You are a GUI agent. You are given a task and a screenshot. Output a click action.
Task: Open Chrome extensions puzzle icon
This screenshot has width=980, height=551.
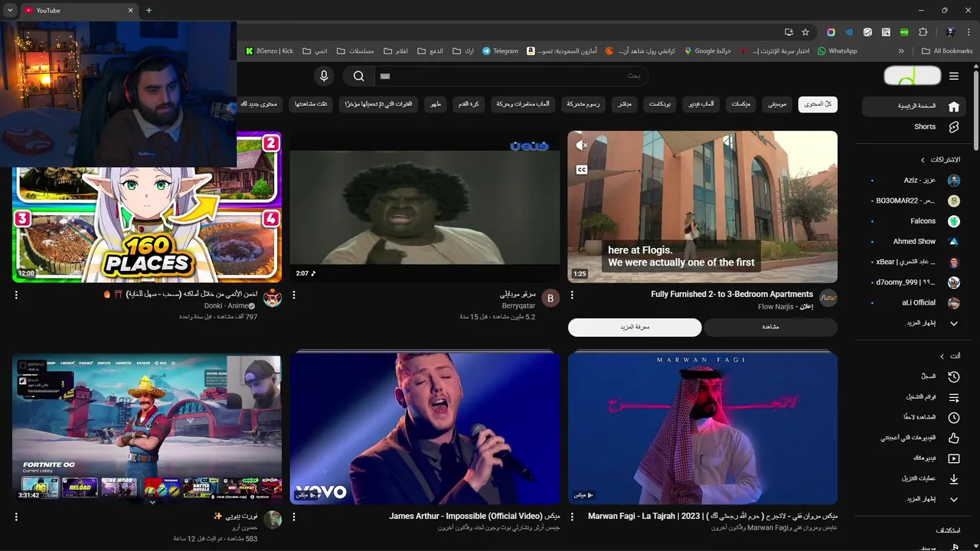tap(923, 32)
